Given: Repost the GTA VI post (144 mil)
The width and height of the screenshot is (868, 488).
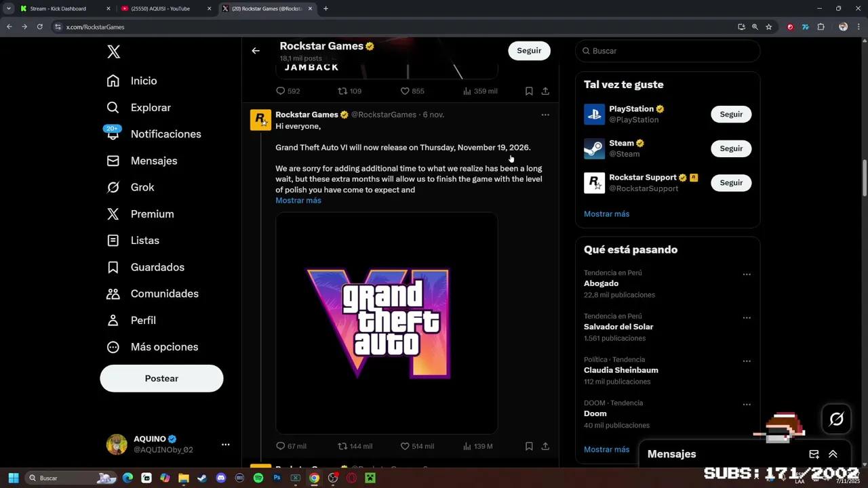Looking at the screenshot, I should coord(355,446).
